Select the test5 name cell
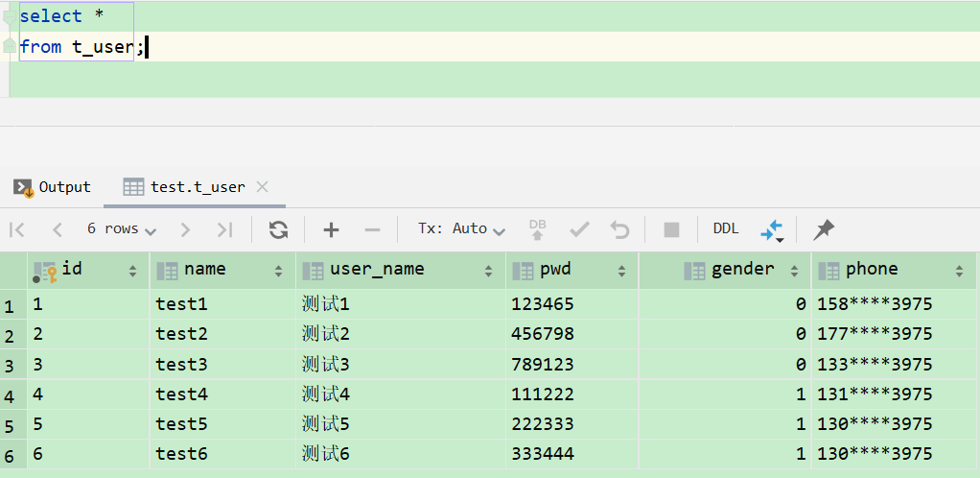This screenshot has width=980, height=478. click(x=222, y=425)
